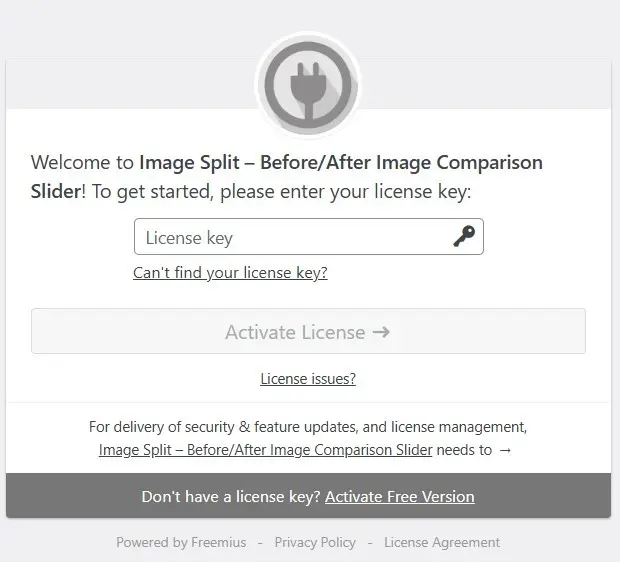
Task: Click the bold Image Split welcome title
Action: point(340,163)
